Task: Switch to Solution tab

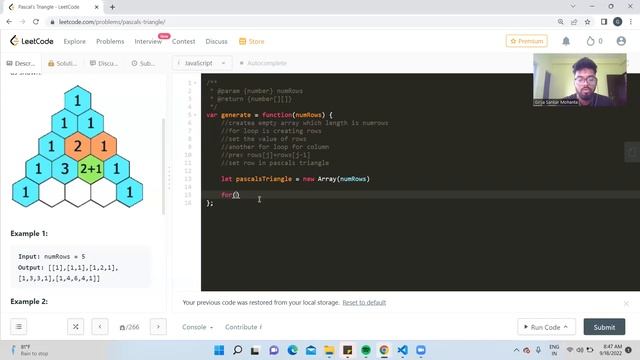Action: (62, 63)
